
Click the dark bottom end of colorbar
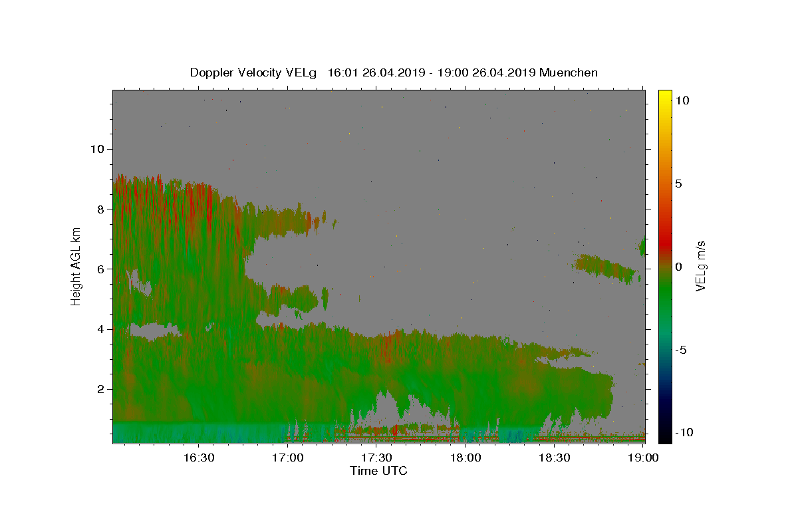point(665,434)
